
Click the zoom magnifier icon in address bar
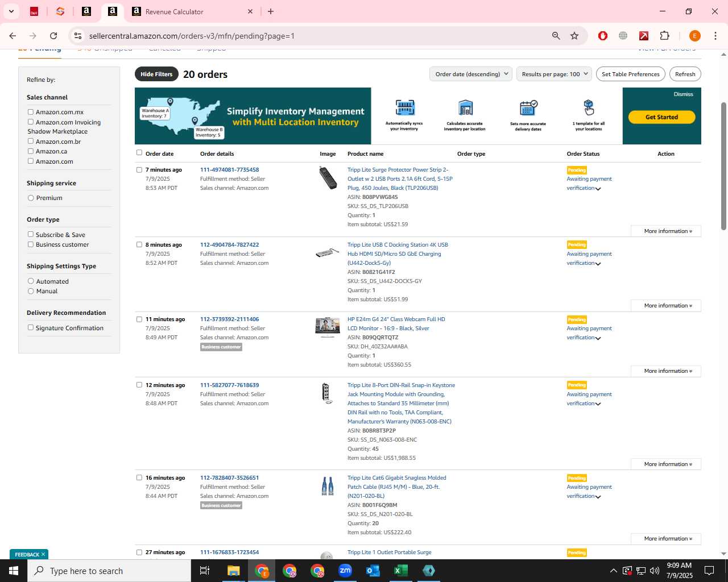pos(556,36)
